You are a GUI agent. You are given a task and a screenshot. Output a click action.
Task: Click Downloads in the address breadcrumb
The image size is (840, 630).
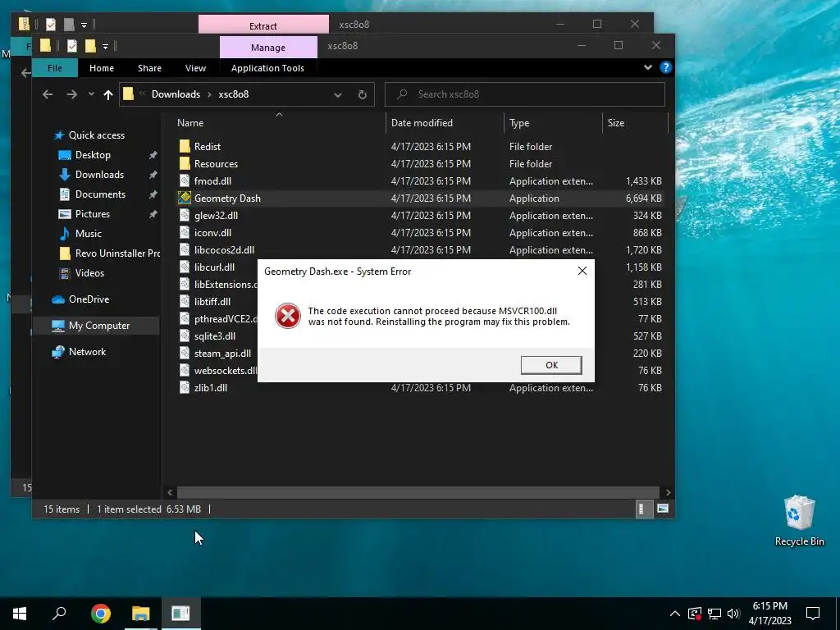click(x=176, y=94)
